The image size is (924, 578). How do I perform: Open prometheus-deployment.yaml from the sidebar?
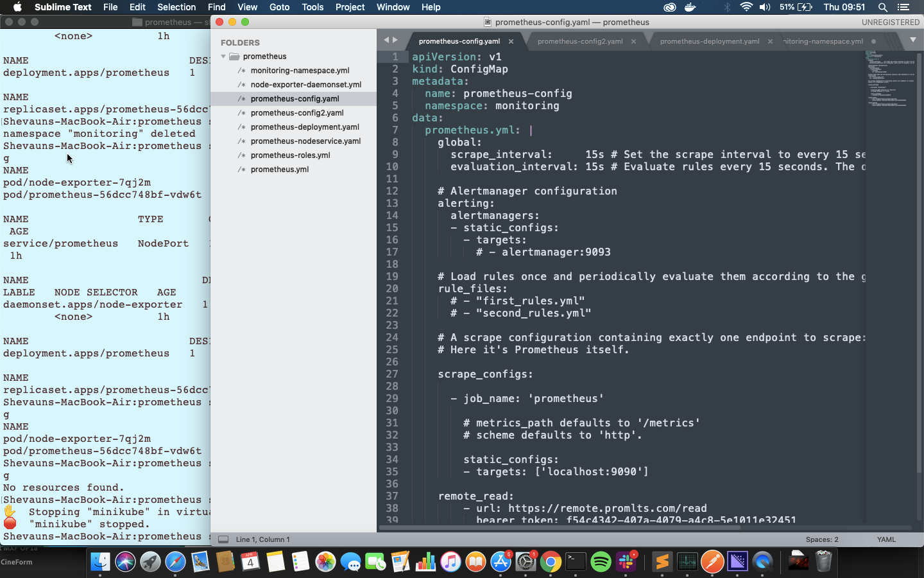305,127
